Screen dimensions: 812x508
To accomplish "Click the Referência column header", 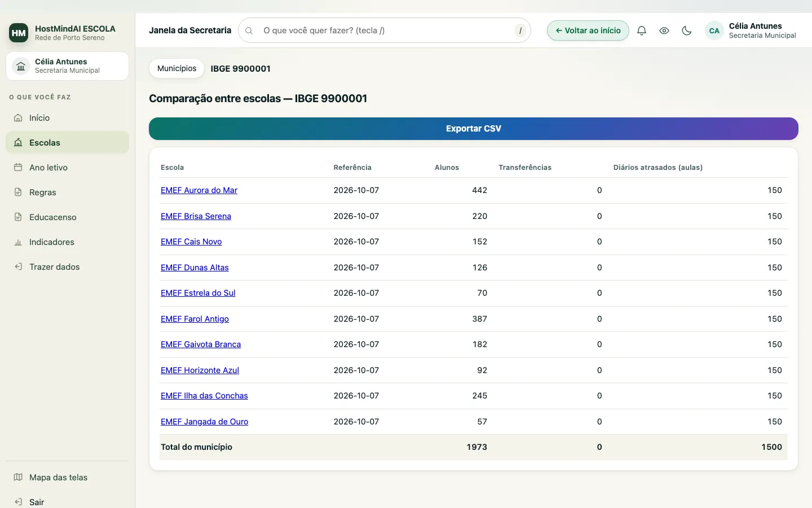I will click(352, 168).
